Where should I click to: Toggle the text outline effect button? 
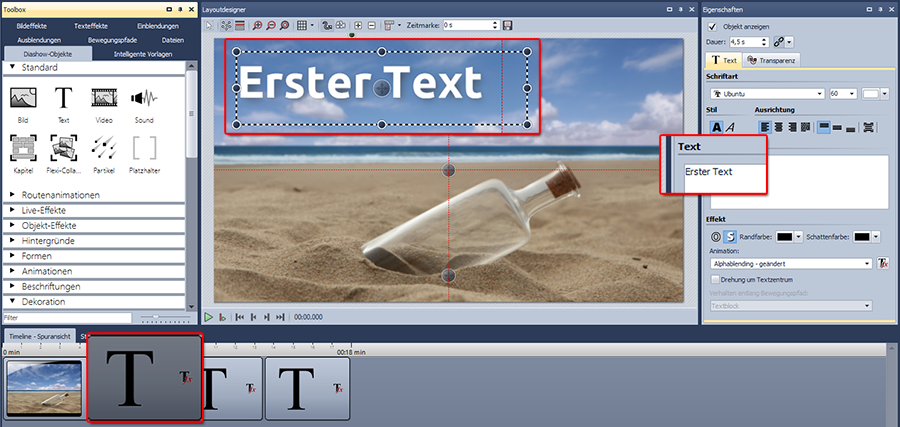716,236
